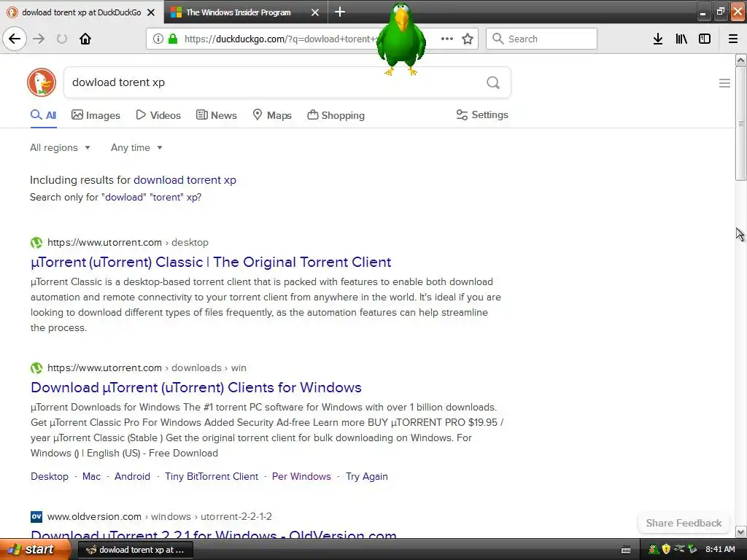Screen dimensions: 747x560
Task: Select the DuckDuckGo browser tab
Action: pyautogui.click(x=82, y=12)
